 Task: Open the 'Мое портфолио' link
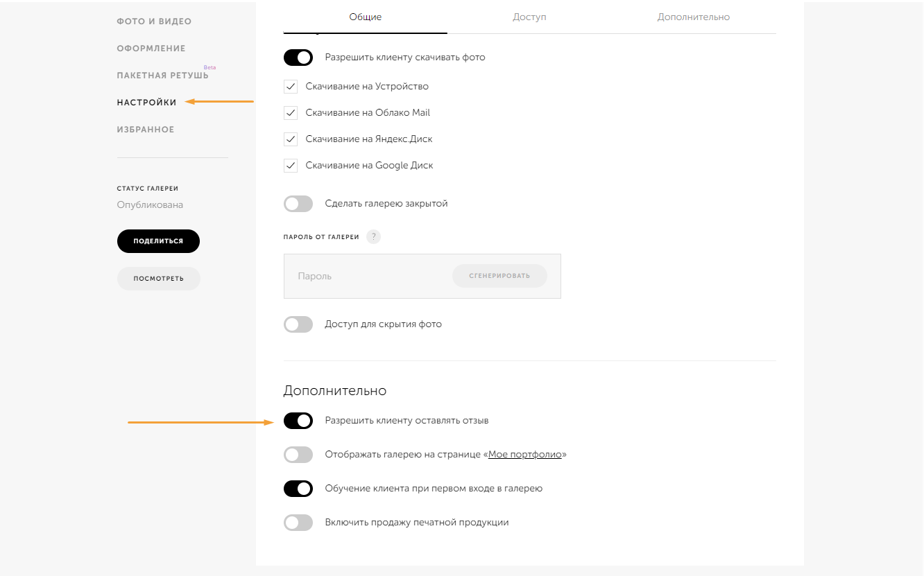525,455
